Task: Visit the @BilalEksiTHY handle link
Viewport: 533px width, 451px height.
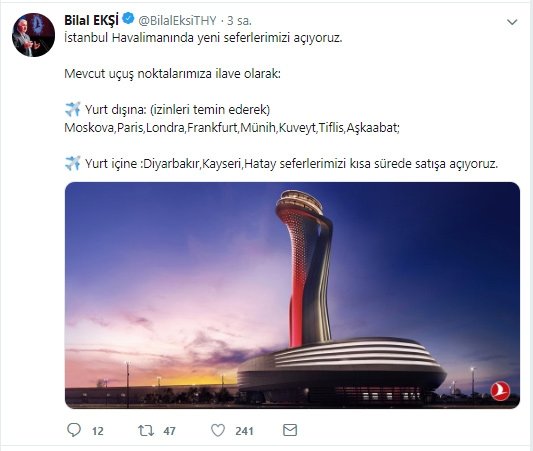Action: pyautogui.click(x=177, y=21)
